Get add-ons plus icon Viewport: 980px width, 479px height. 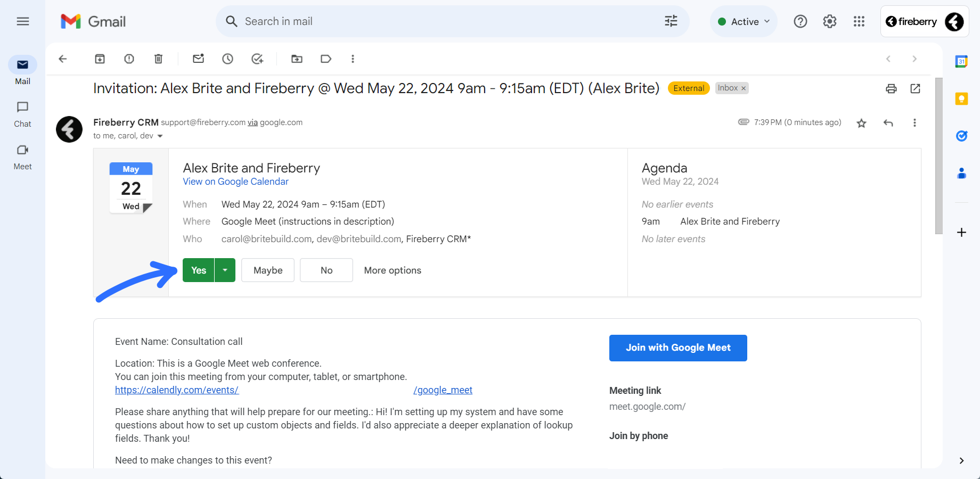(x=961, y=233)
